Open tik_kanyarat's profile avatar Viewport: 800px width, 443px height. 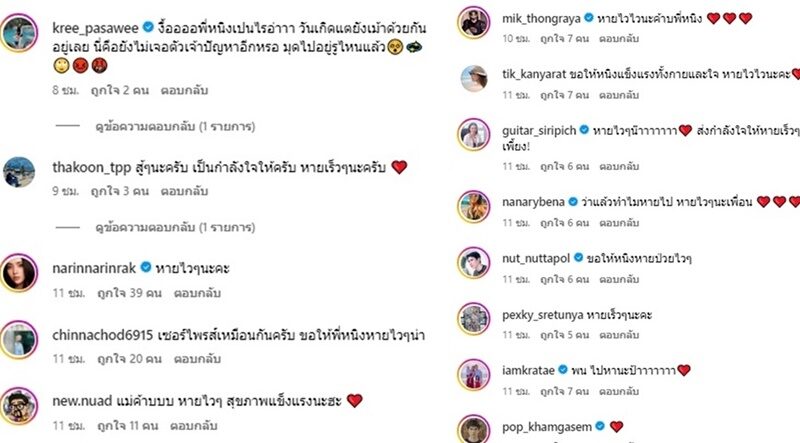[x=474, y=79]
